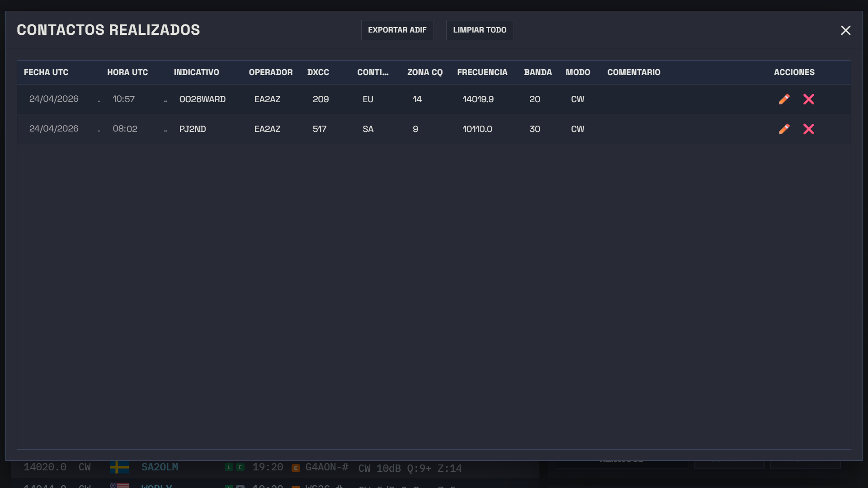Sort by the Modo column header
This screenshot has width=868, height=488.
pyautogui.click(x=578, y=72)
